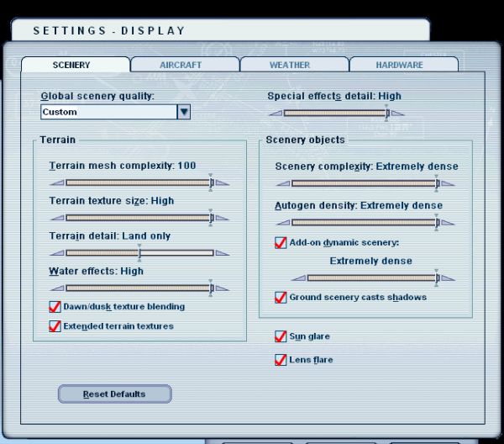The image size is (504, 444).
Task: Click the Reset Defaults button
Action: [115, 394]
